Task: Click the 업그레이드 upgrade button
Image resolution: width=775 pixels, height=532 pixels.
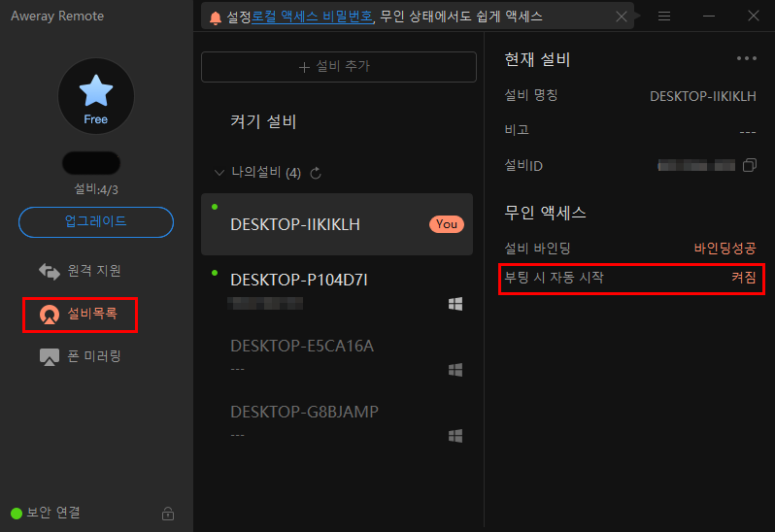Action: tap(96, 221)
